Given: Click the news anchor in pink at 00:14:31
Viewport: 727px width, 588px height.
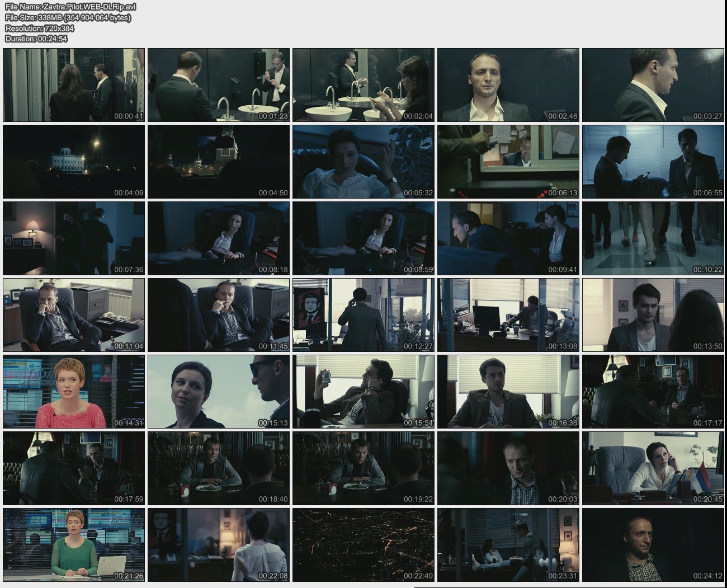Looking at the screenshot, I should click(74, 392).
